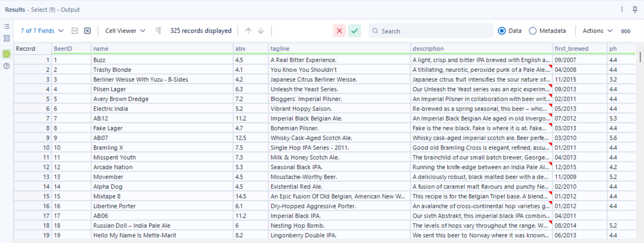Select the 'Berliner Weisse With Yuzu - B-Sides' cell
Image resolution: width=644 pixels, height=243 pixels.
pos(162,79)
